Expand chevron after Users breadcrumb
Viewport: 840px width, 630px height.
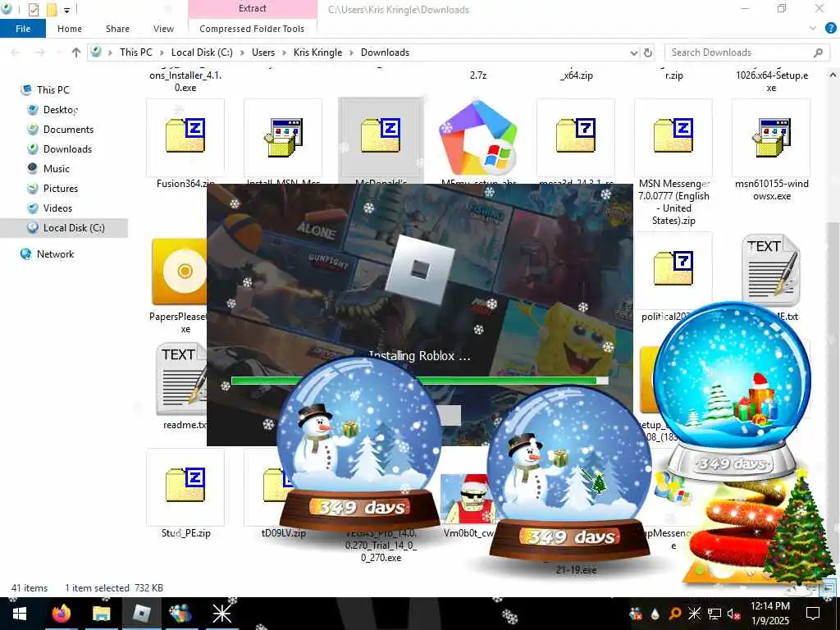(x=283, y=52)
